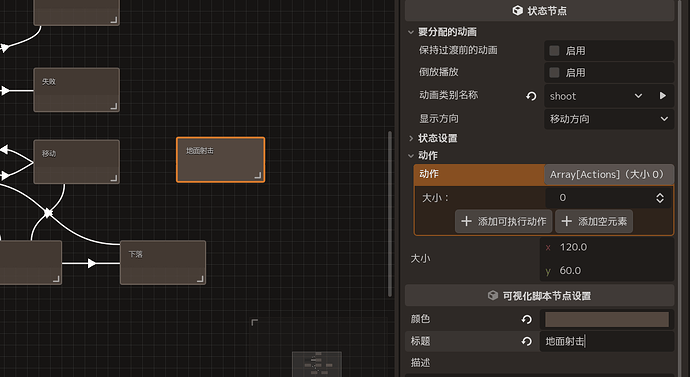Image resolution: width=690 pixels, height=377 pixels.
Task: Select the 失败 state node
Action: click(77, 90)
